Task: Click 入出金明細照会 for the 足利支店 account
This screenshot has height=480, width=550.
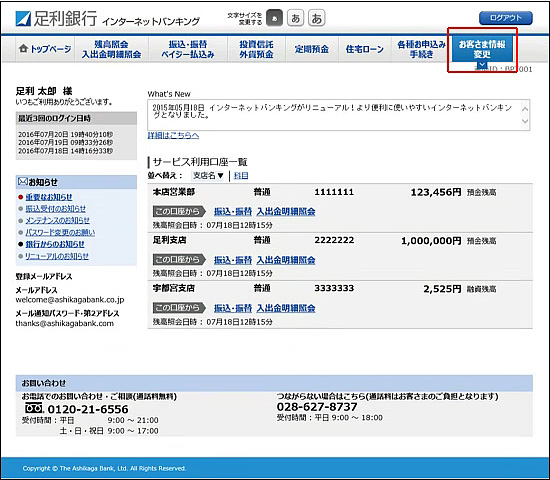Action: (286, 260)
